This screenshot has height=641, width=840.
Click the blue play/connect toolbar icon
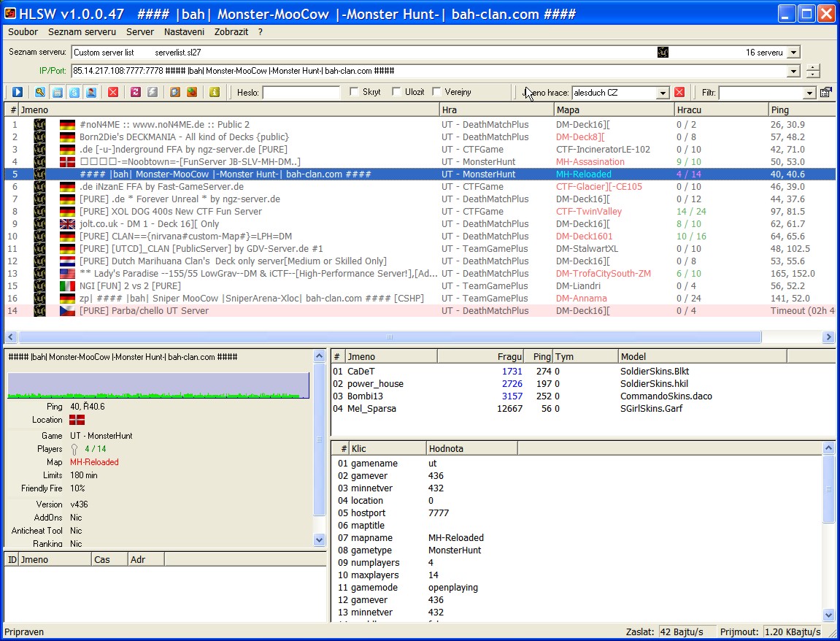pos(18,92)
